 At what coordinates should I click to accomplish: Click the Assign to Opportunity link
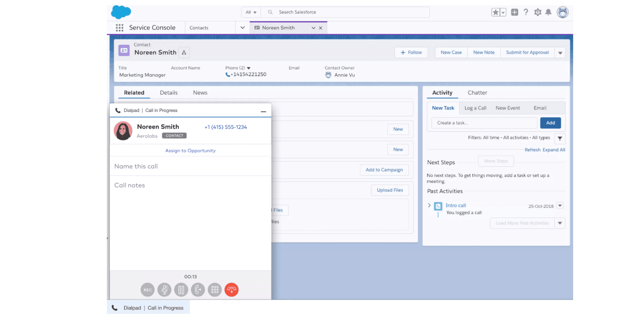click(190, 151)
